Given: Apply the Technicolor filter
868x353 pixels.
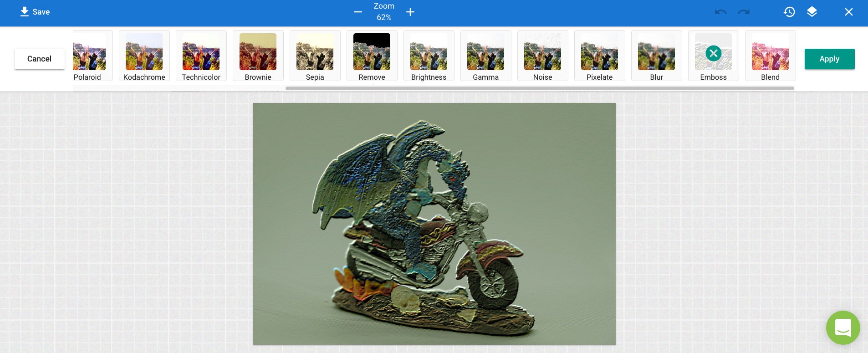Looking at the screenshot, I should [x=201, y=56].
